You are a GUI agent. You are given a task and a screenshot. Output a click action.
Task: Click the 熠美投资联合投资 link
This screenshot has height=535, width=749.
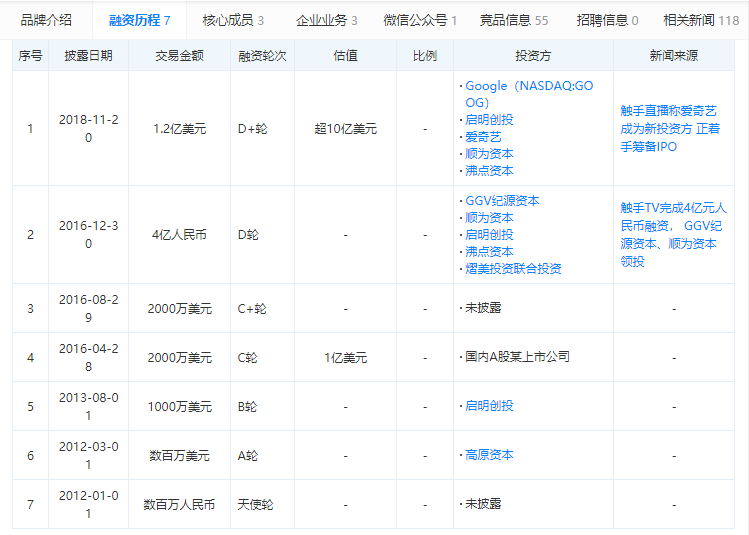[x=513, y=268]
